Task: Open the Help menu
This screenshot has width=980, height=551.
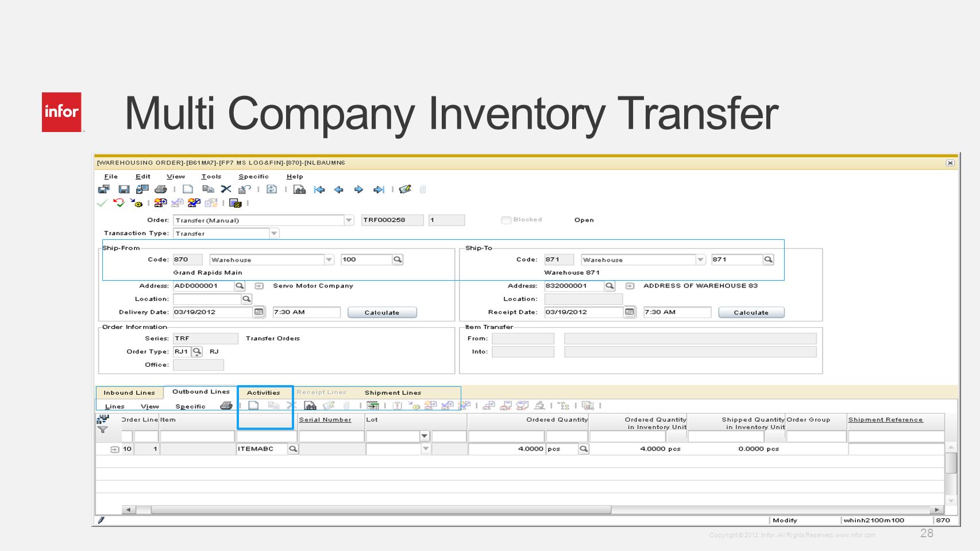Action: pos(295,177)
